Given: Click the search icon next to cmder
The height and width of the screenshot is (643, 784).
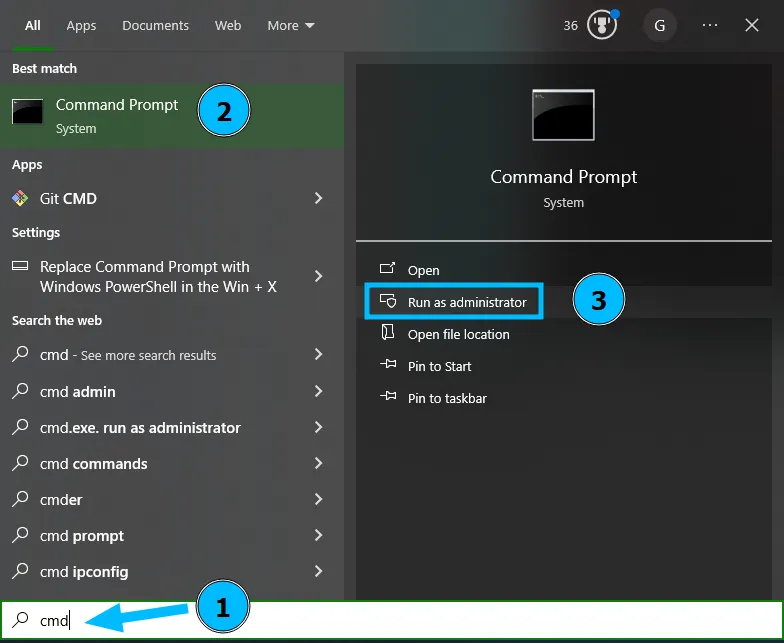Looking at the screenshot, I should (20, 498).
